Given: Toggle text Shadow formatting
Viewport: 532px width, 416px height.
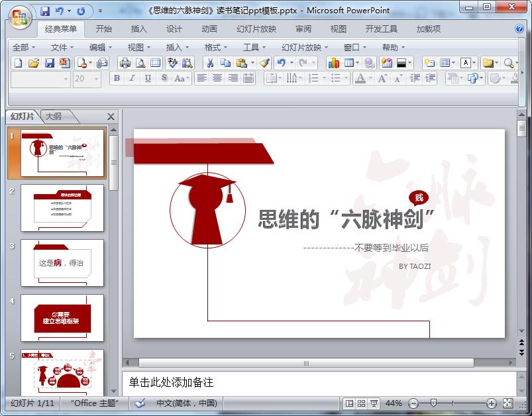Looking at the screenshot, I should click(x=164, y=78).
